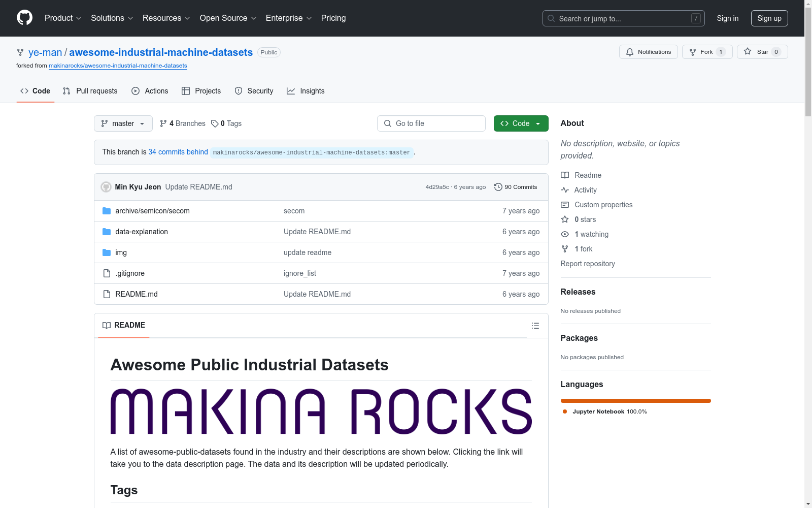The height and width of the screenshot is (508, 812).
Task: Click the .gitignore file icon
Action: (x=107, y=273)
